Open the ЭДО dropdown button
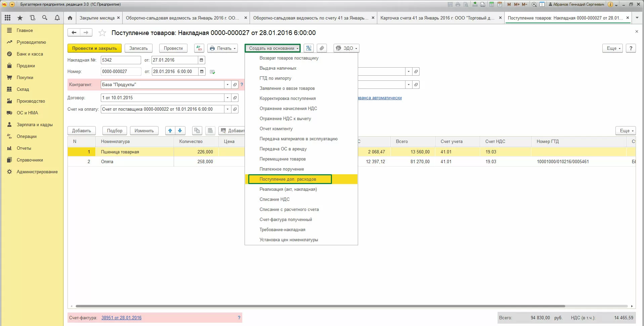This screenshot has width=644, height=326. pos(346,48)
